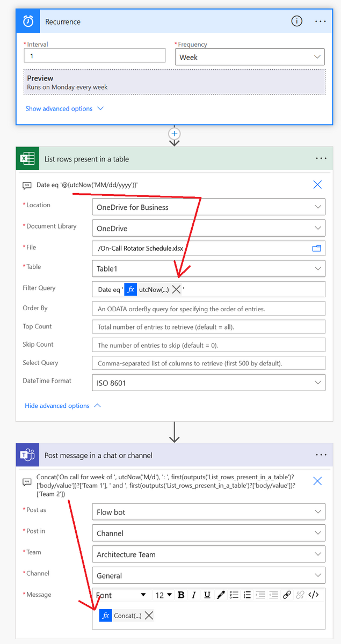341x644 pixels.
Task: Remove the Concat expression token
Action: tap(149, 616)
